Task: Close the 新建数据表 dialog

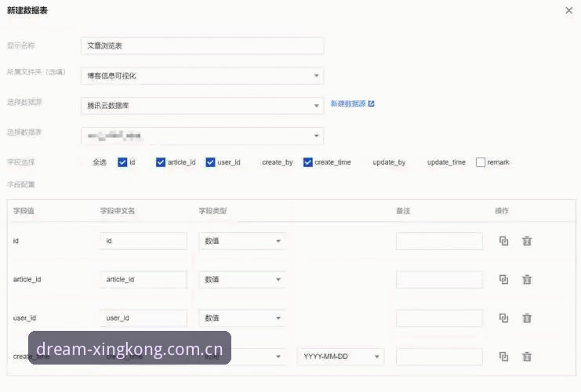Action: 568,10
